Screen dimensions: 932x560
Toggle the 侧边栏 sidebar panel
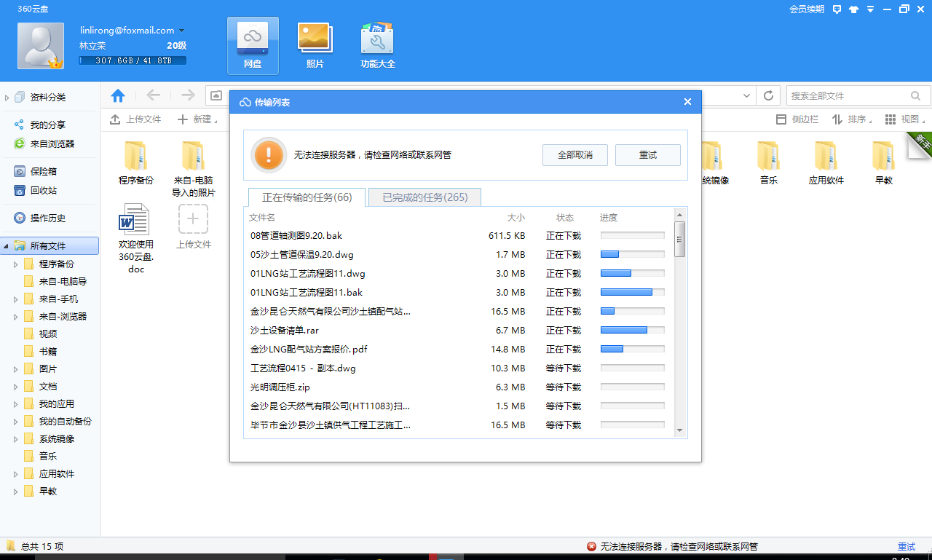(797, 119)
